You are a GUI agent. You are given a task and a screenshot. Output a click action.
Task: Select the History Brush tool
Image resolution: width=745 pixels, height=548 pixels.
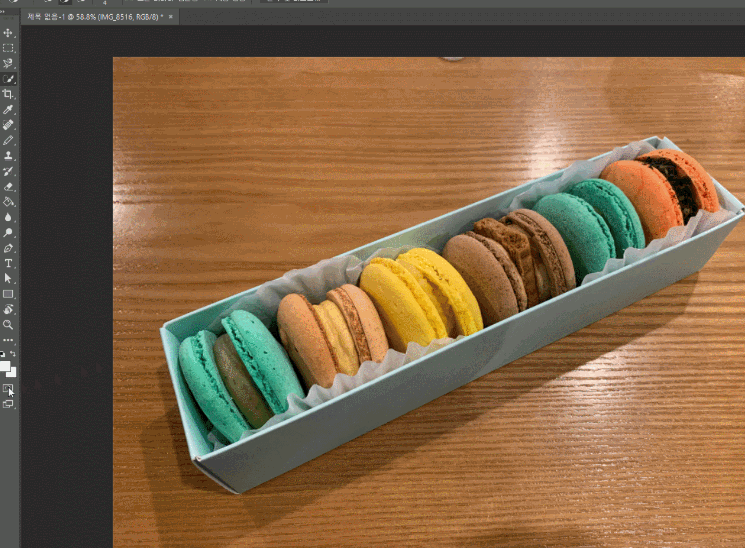[8, 171]
